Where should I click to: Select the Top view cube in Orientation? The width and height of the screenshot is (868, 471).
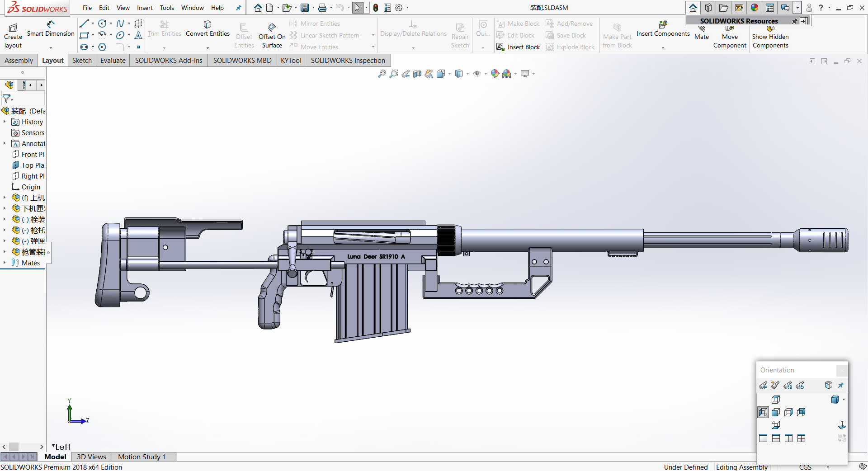[776, 400]
